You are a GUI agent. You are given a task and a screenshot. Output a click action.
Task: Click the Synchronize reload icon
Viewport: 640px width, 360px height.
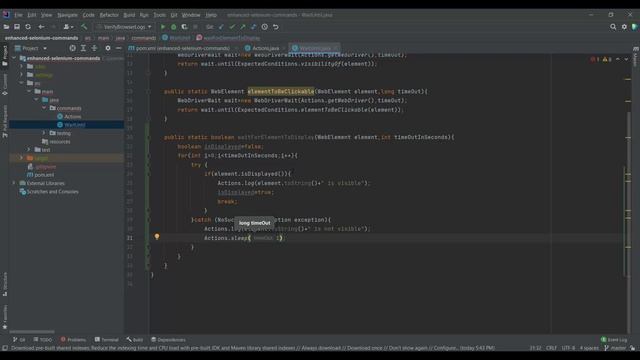point(28,27)
